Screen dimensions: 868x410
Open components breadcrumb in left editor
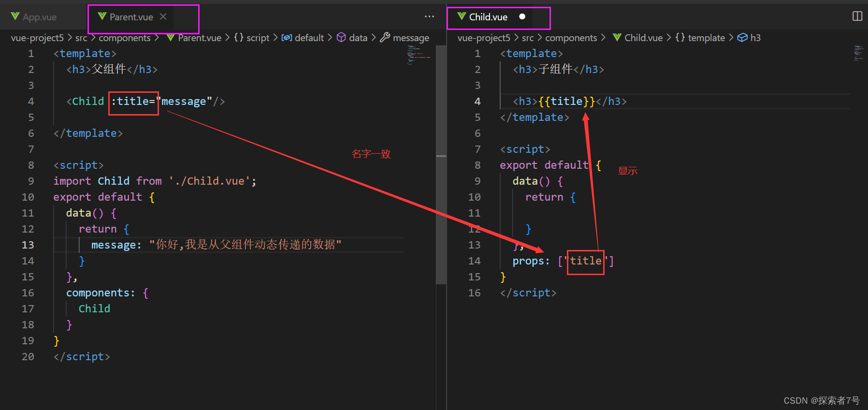click(x=125, y=38)
